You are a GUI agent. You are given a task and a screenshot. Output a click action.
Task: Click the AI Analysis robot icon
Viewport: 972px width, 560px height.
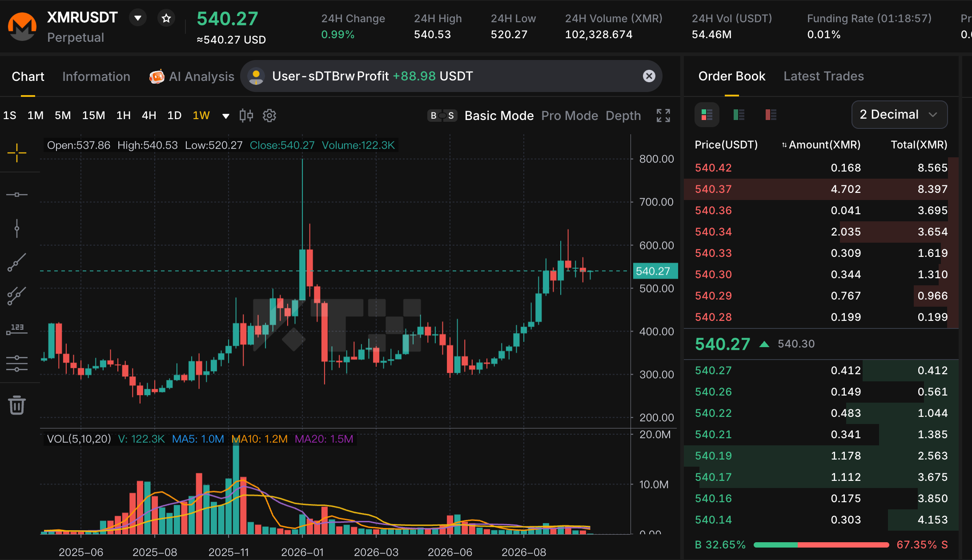coord(157,76)
